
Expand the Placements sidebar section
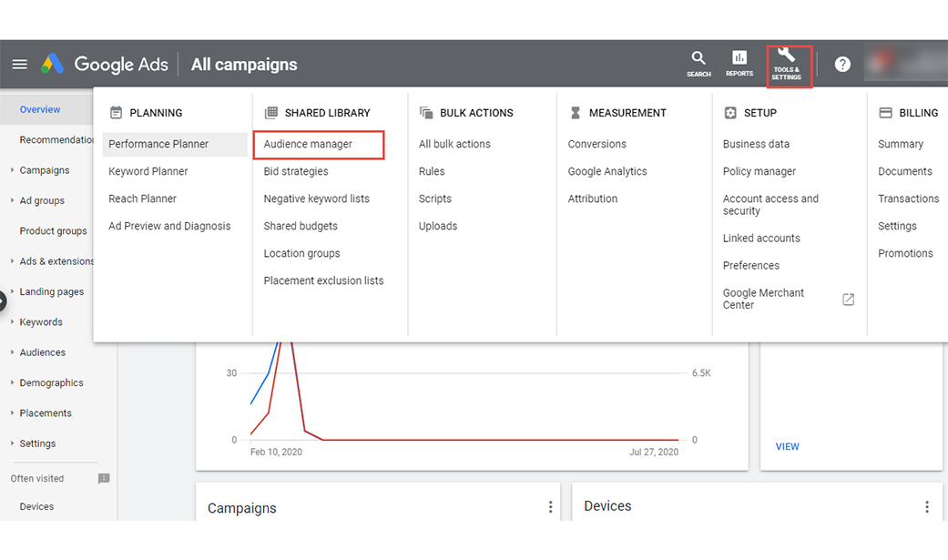tap(12, 412)
